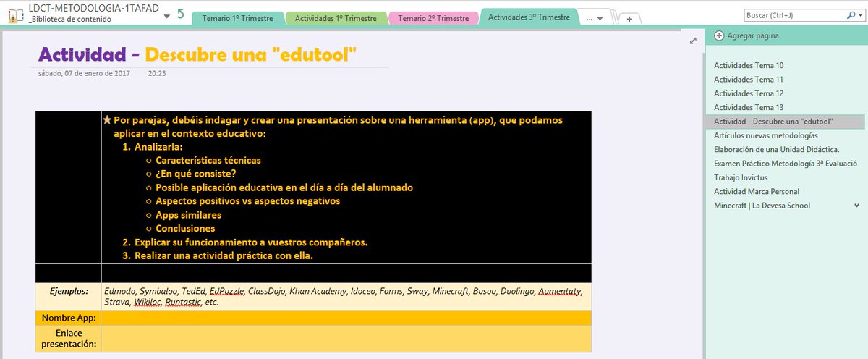Image resolution: width=868 pixels, height=359 pixels.
Task: Click the Agregar página plus icon
Action: 719,35
